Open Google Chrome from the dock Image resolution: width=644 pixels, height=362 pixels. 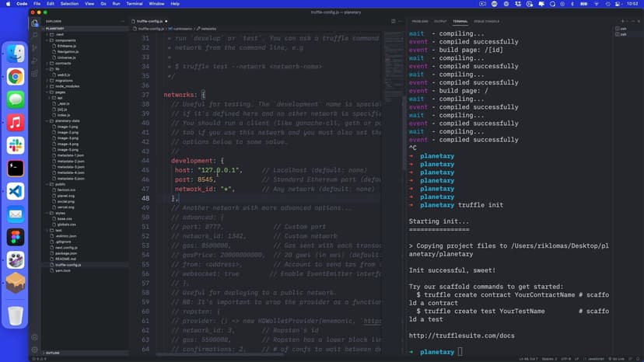(x=16, y=76)
